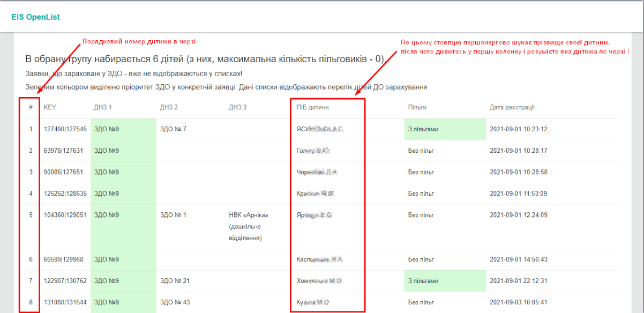Click registration date 2021-09-03 16:05:41

(518, 302)
